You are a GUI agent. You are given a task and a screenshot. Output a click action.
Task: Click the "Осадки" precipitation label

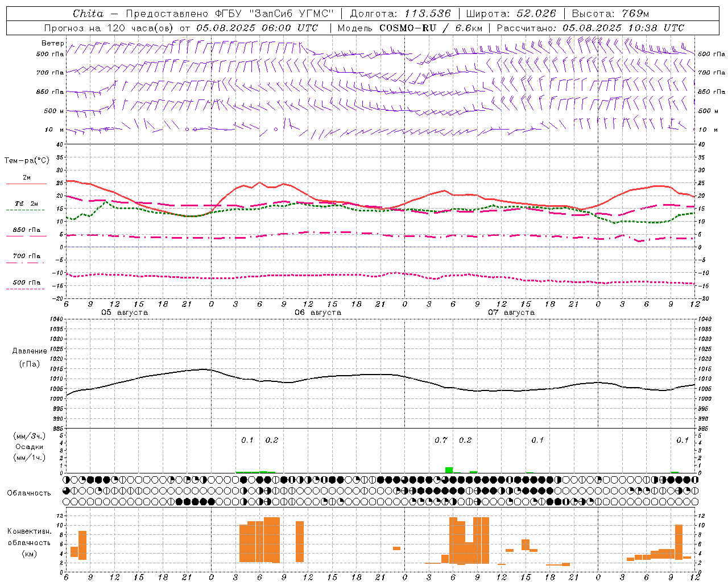tap(30, 447)
